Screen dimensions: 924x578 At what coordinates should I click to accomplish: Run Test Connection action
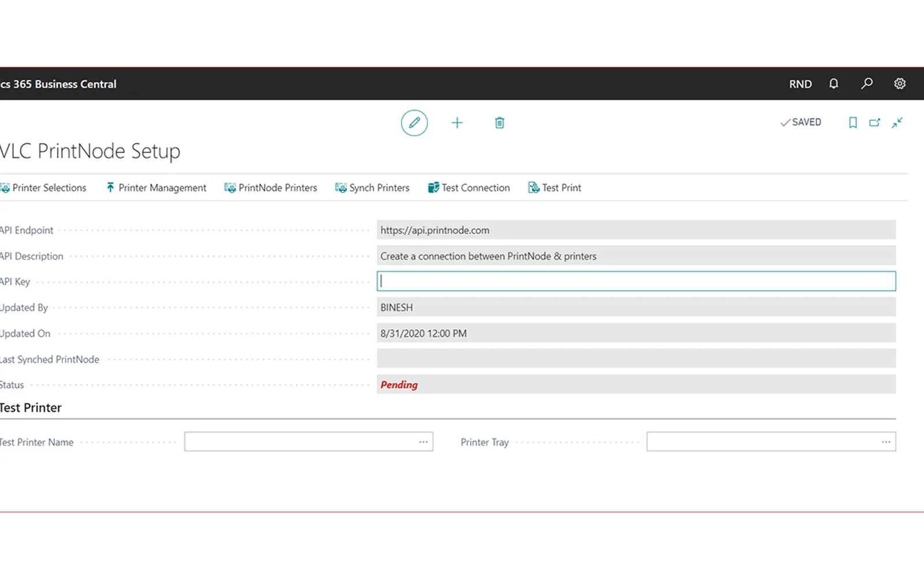pos(469,188)
